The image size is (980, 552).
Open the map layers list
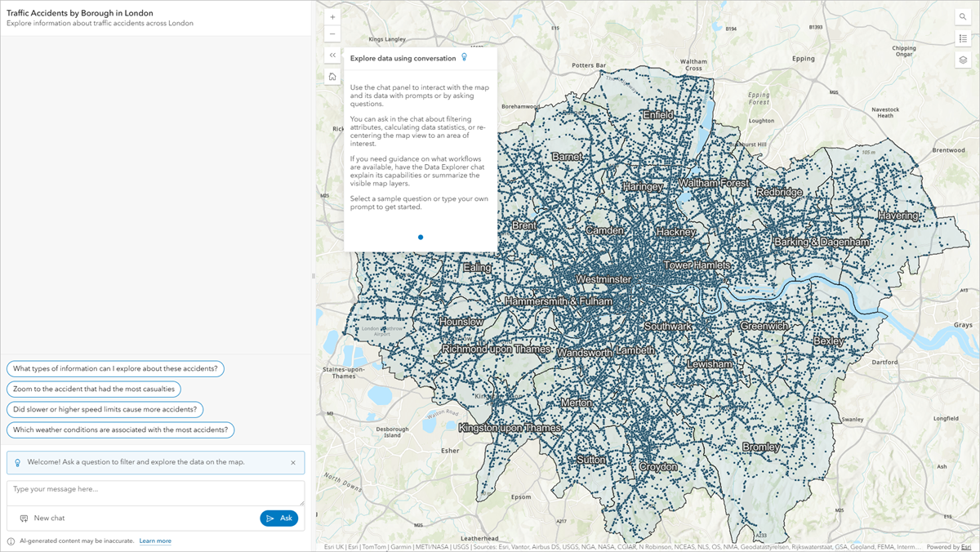pos(963,60)
